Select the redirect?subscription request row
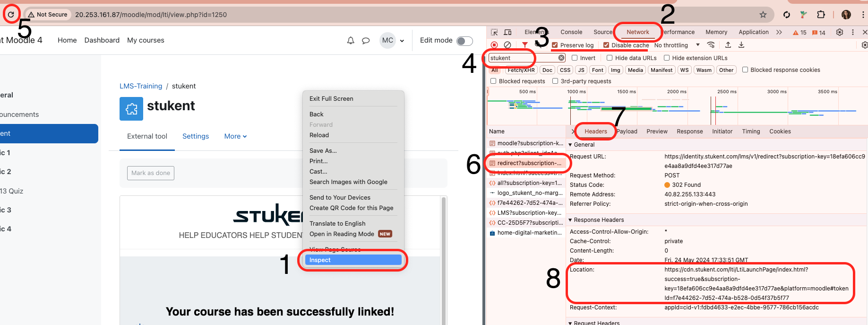This screenshot has height=325, width=868. pyautogui.click(x=529, y=163)
